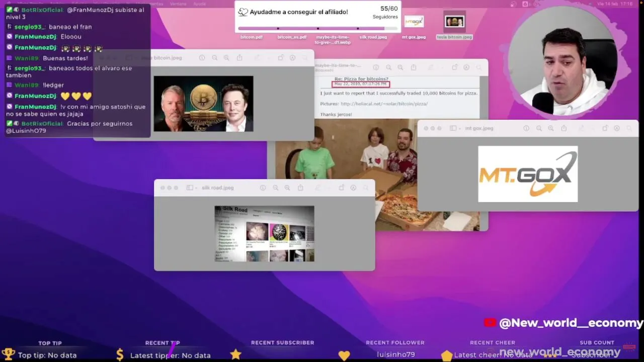Zoom out in silk road.jpeg window
Image resolution: width=644 pixels, height=362 pixels.
coord(275,188)
